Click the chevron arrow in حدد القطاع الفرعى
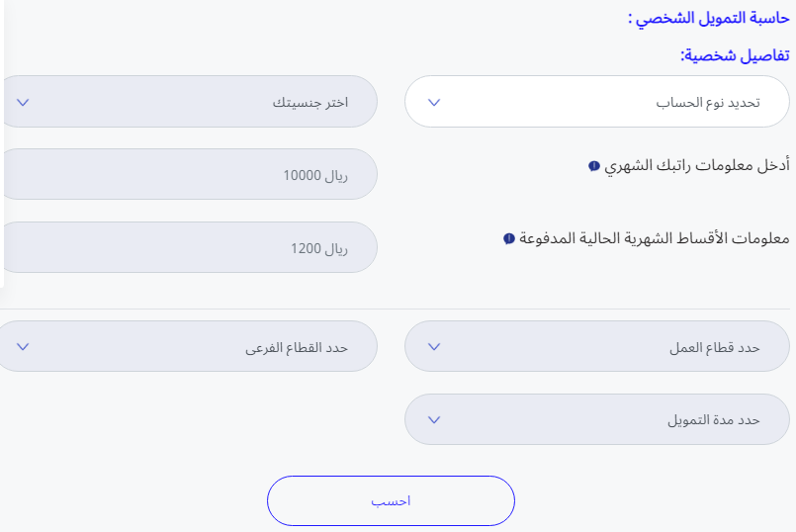 click(24, 347)
